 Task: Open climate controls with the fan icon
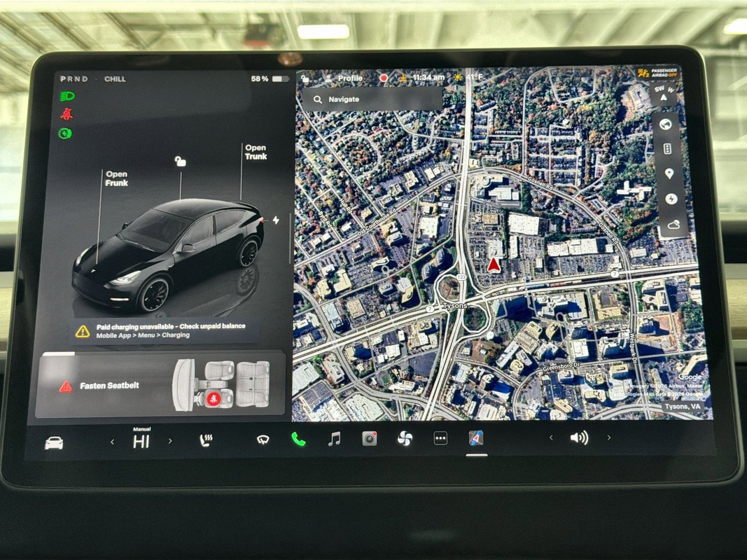(404, 437)
